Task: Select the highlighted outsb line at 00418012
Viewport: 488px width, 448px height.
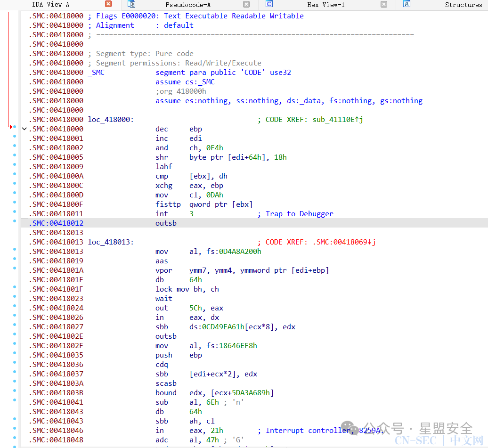Action: click(x=254, y=223)
